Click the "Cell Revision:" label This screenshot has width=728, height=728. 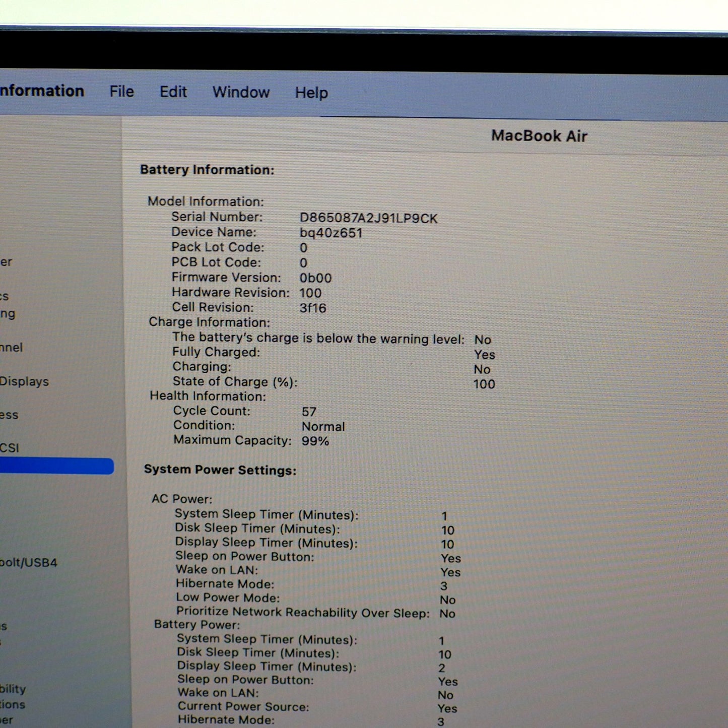click(x=213, y=307)
